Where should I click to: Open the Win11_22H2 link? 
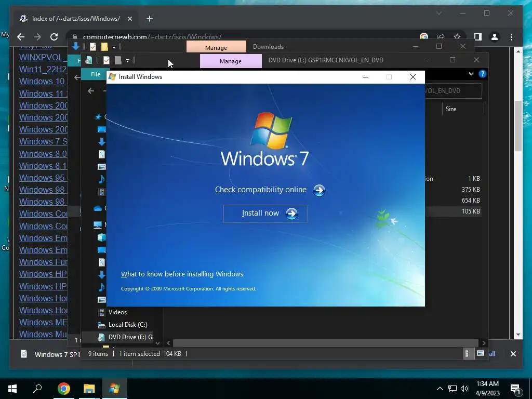pos(43,69)
